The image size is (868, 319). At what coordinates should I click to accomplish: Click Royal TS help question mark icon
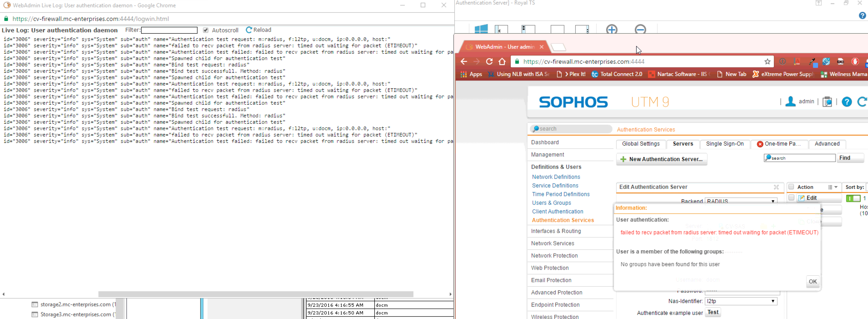click(862, 15)
